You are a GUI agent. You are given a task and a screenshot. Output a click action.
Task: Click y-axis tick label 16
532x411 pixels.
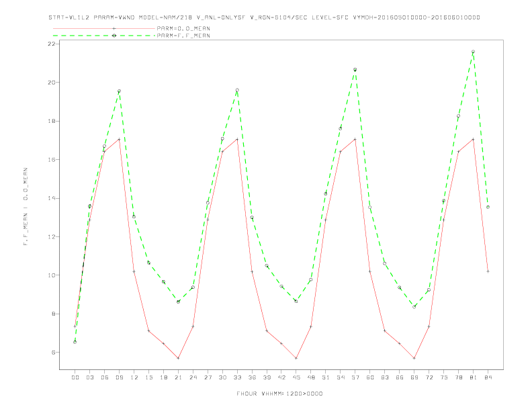click(52, 159)
